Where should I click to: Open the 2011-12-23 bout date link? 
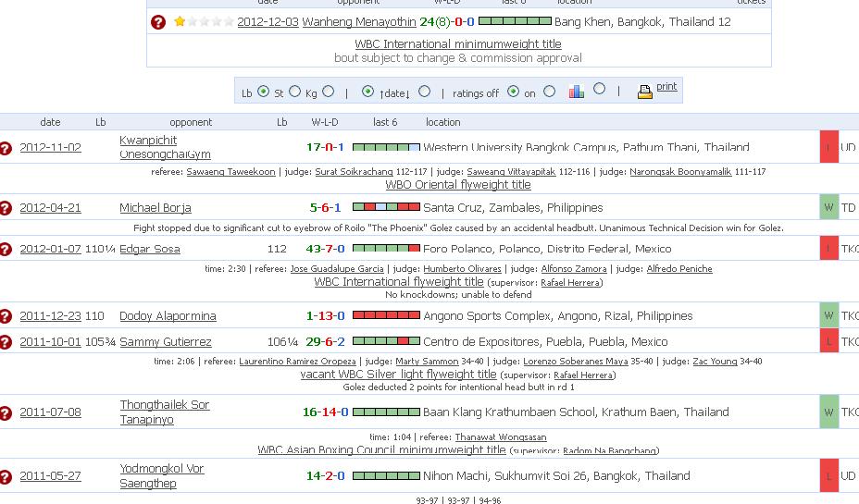click(x=50, y=316)
